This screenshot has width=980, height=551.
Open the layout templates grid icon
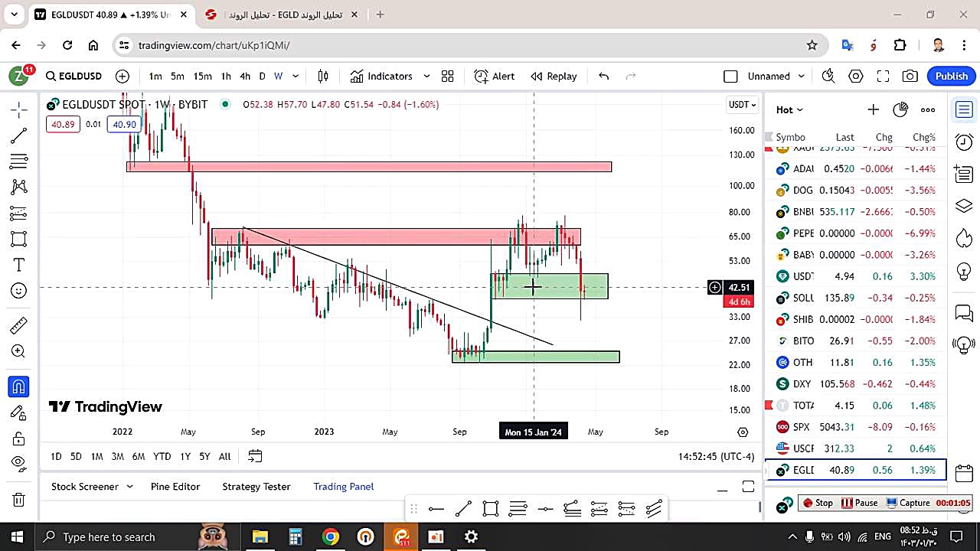(448, 76)
